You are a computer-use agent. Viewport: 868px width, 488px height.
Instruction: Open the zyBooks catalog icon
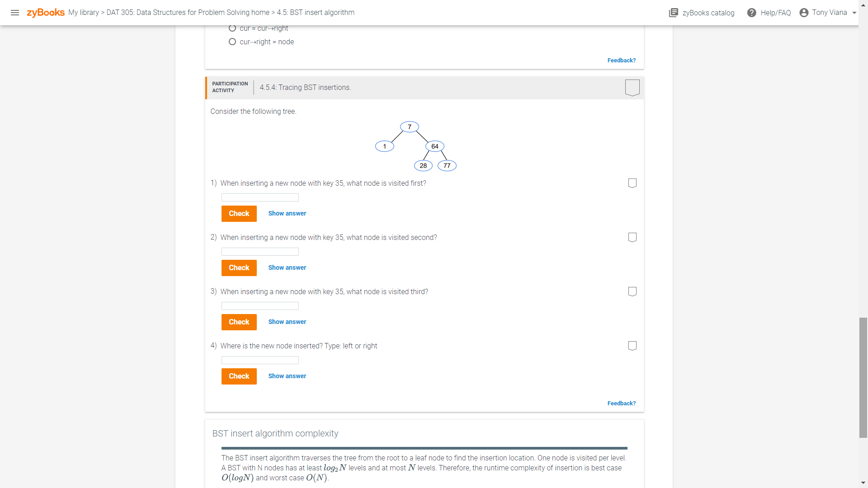coord(674,13)
